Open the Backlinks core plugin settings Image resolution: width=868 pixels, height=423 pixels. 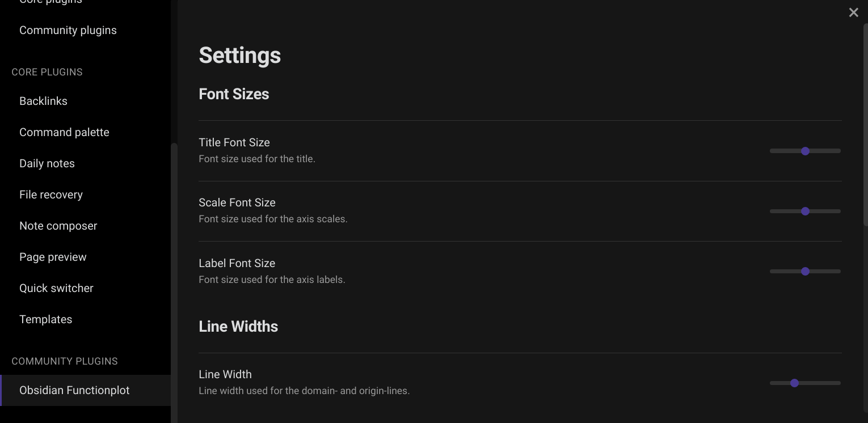43,100
